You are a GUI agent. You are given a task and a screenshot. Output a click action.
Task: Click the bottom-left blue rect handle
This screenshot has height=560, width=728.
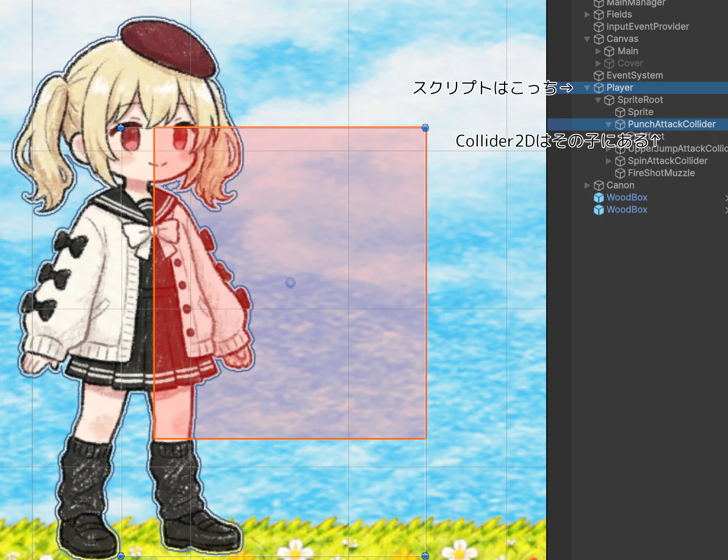pos(121,555)
